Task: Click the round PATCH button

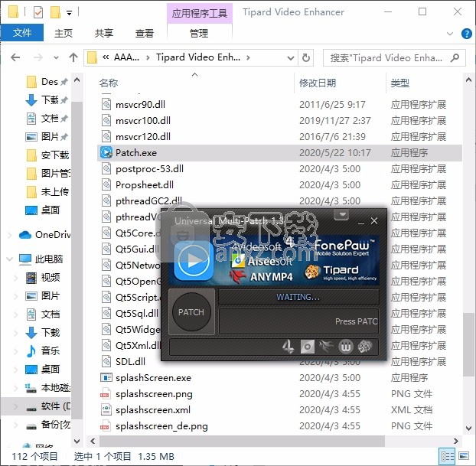Action: click(191, 311)
